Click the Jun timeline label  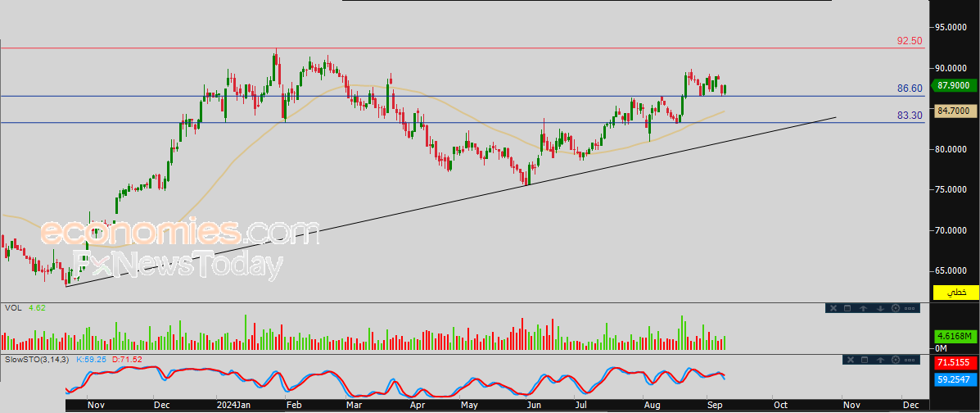[534, 406]
